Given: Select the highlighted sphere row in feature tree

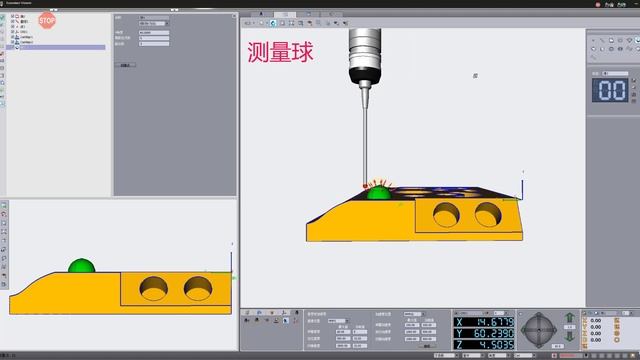Looking at the screenshot, I should [x=56, y=47].
